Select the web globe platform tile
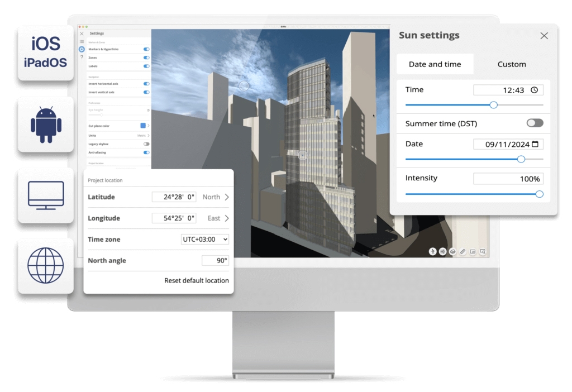 click(x=46, y=266)
